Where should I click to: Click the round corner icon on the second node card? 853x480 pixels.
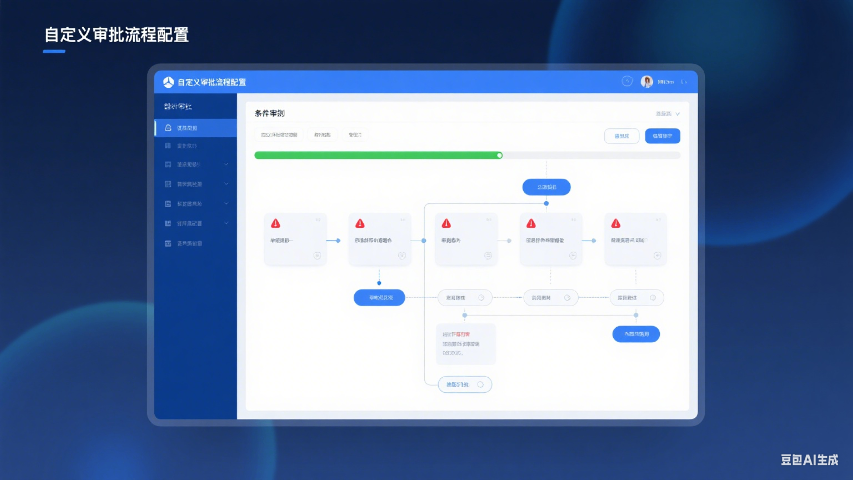pos(402,255)
